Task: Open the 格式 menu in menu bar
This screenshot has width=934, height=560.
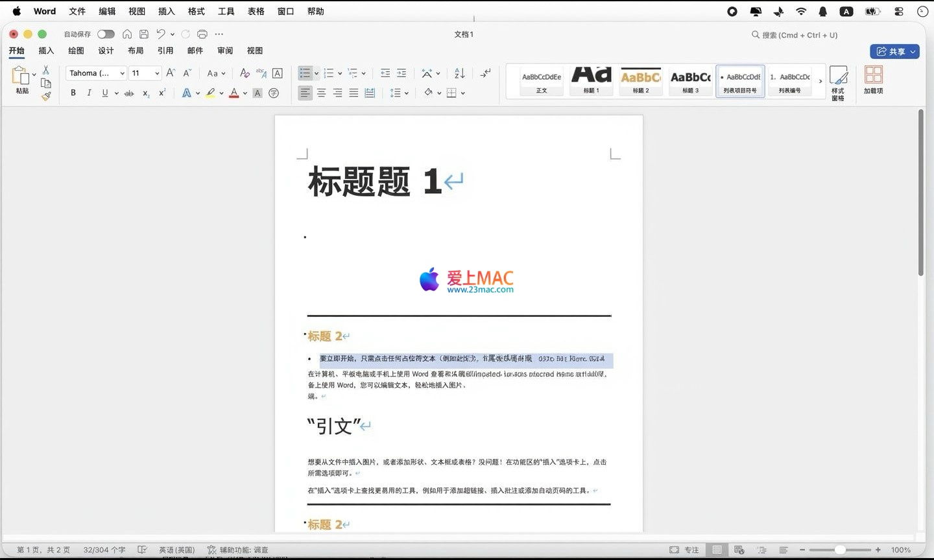Action: pos(196,11)
